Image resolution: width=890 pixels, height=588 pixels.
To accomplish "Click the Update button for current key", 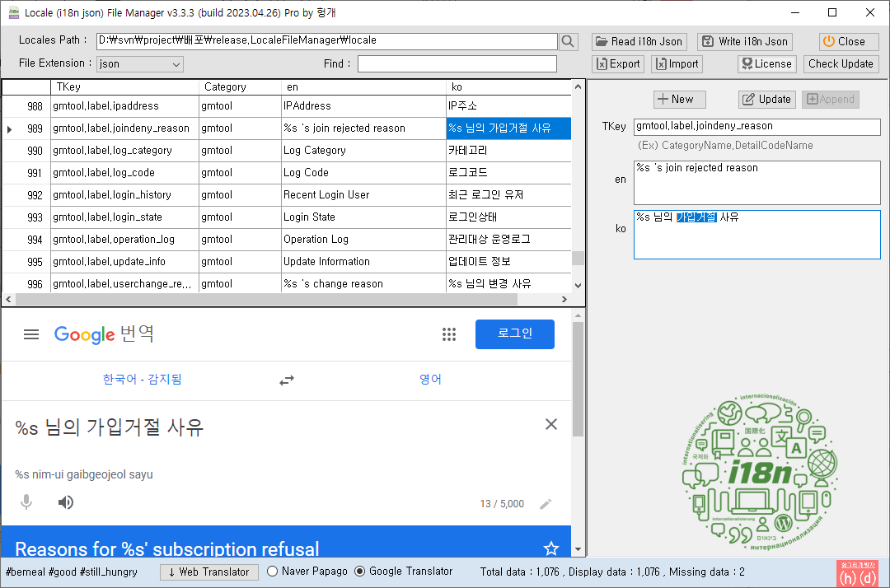I will (x=767, y=99).
